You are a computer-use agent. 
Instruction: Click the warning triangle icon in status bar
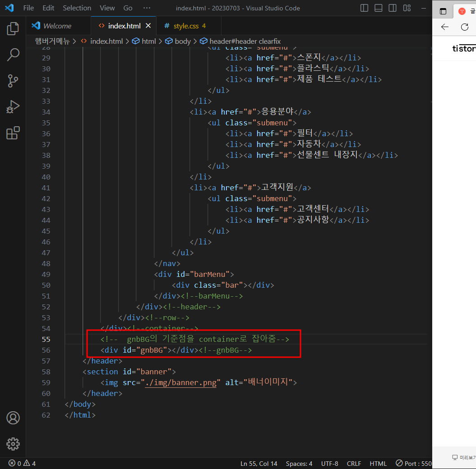[x=27, y=463]
